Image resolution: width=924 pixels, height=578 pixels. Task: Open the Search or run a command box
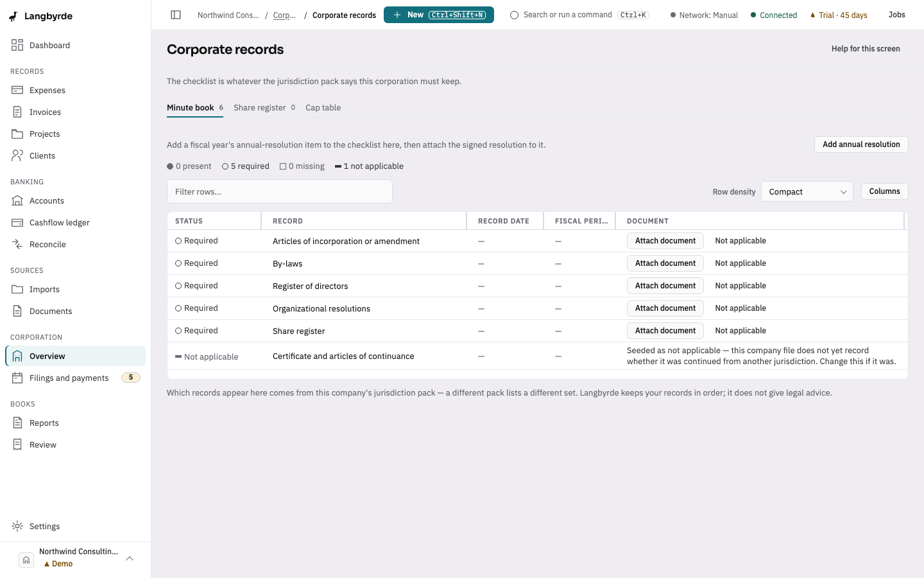coord(579,15)
